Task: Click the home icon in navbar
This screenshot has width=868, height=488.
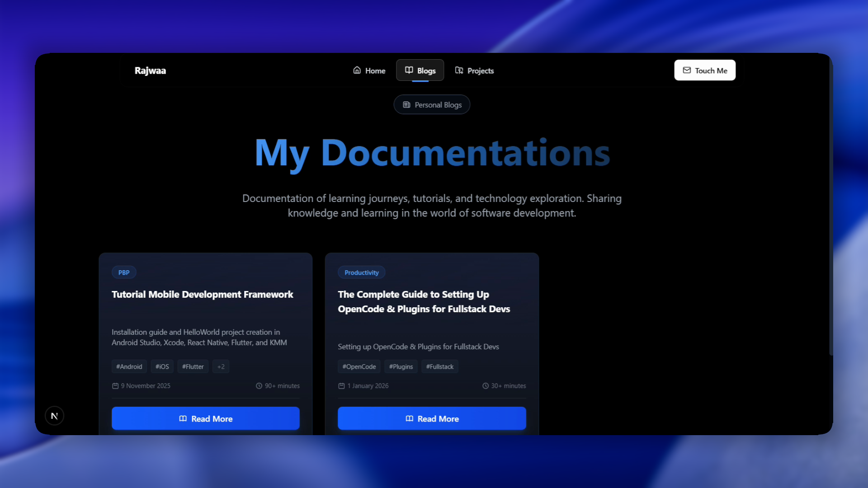Action: coord(357,70)
